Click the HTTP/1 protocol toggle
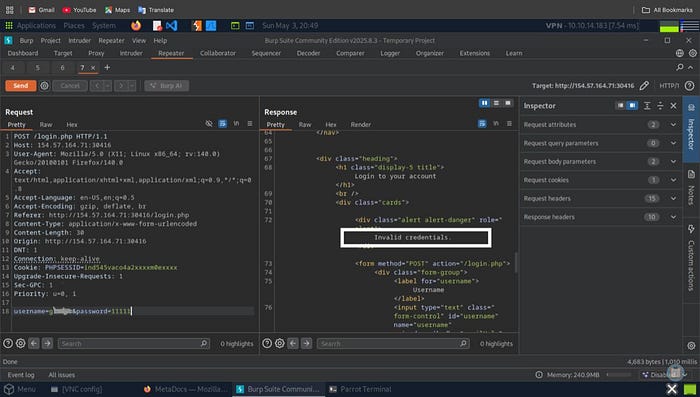This screenshot has width=700, height=397. tap(669, 86)
